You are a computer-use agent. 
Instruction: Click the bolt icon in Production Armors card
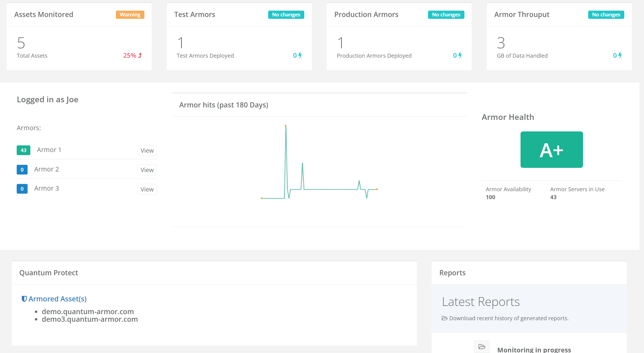460,55
